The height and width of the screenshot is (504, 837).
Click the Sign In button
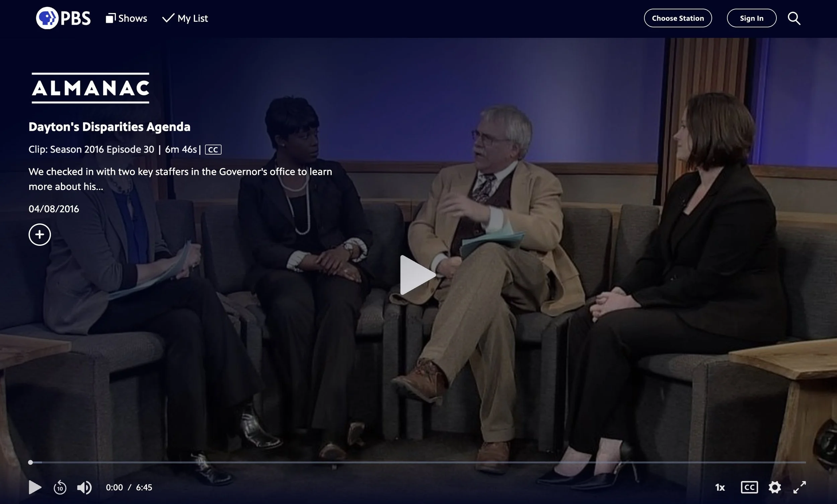751,18
